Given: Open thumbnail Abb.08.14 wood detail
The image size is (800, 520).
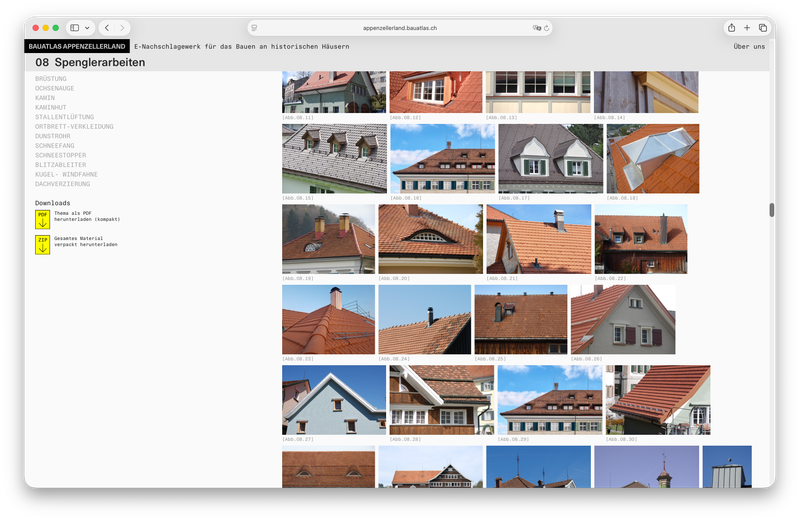Looking at the screenshot, I should click(646, 92).
